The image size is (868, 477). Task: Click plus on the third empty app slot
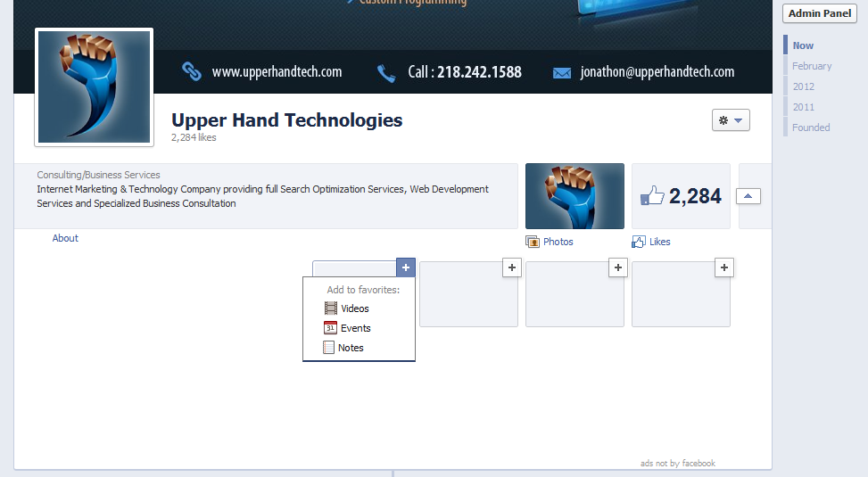[618, 267]
